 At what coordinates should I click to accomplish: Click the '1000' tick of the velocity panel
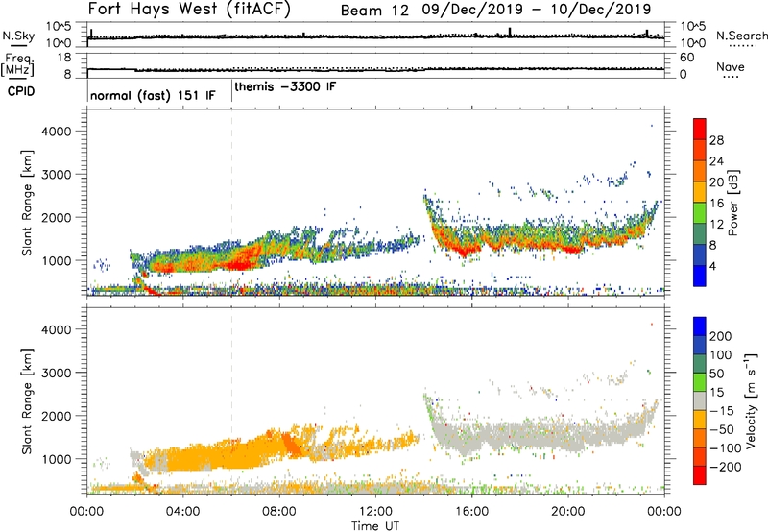57,459
